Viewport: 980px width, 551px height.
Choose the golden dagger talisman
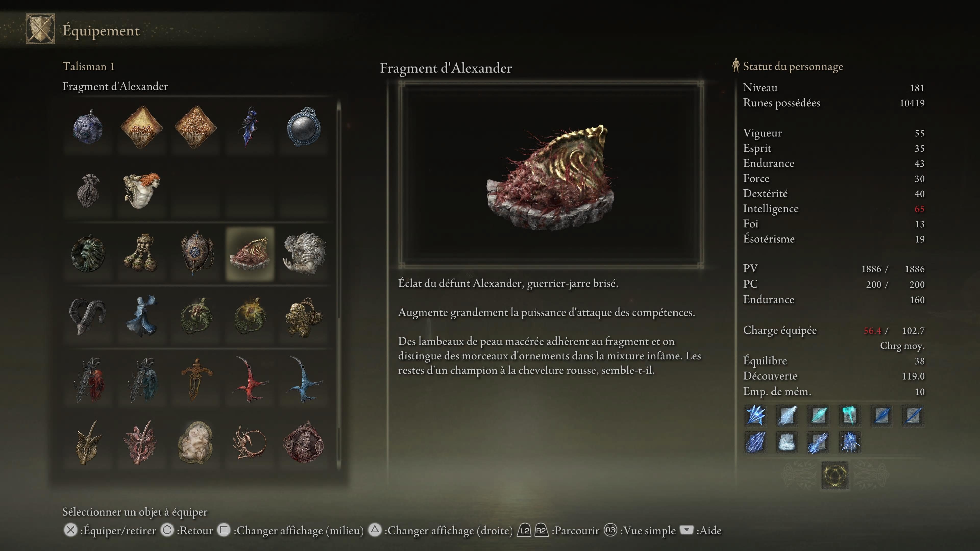click(x=196, y=380)
